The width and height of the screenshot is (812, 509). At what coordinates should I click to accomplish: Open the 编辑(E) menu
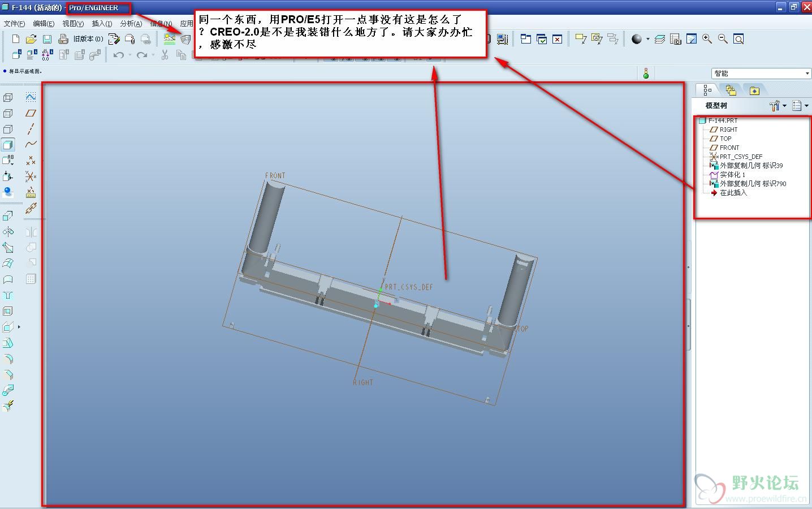(x=44, y=24)
